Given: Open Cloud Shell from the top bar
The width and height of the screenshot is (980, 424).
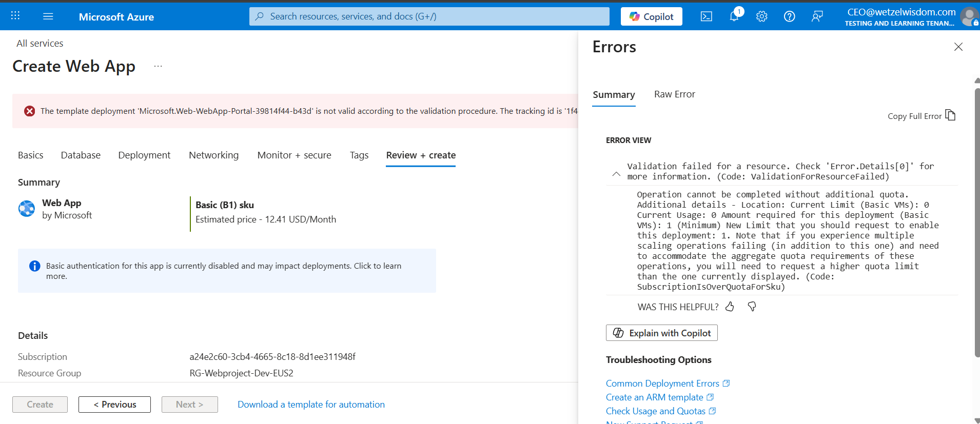Looking at the screenshot, I should tap(706, 16).
